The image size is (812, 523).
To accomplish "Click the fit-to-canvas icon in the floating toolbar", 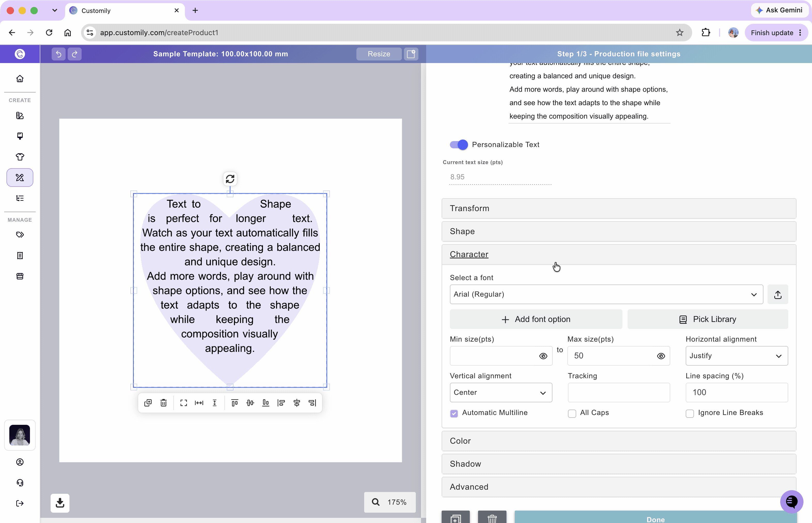I will click(184, 403).
